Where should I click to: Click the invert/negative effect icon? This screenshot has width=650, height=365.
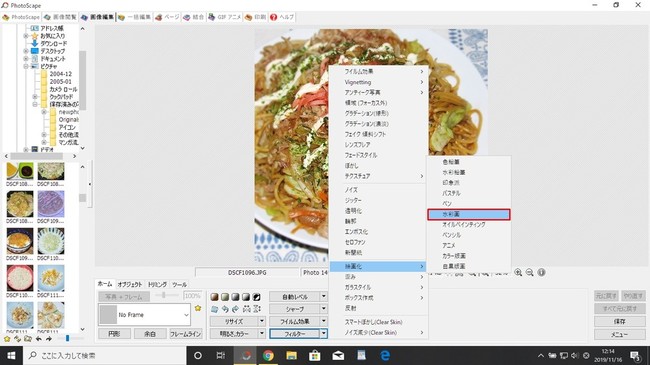click(257, 297)
